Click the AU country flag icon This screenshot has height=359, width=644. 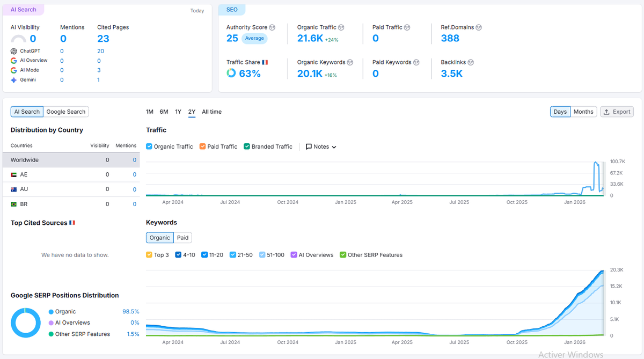(14, 189)
